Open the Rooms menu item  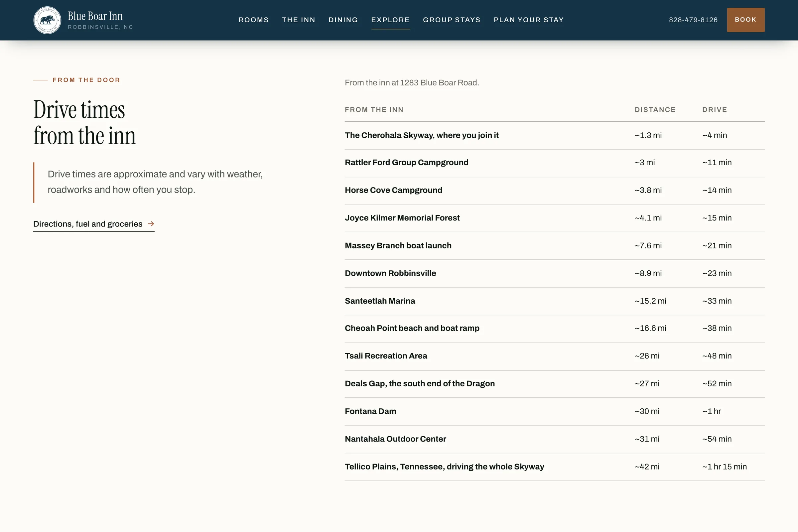point(253,20)
